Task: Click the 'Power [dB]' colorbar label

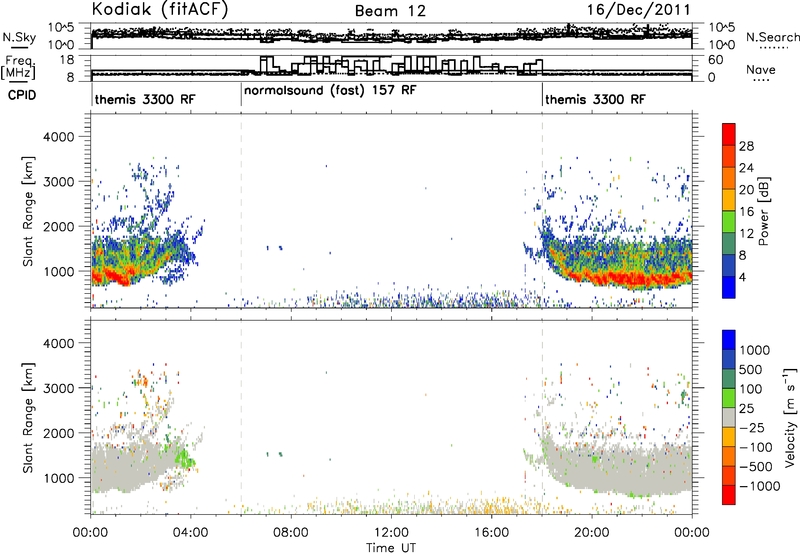Action: [763, 211]
